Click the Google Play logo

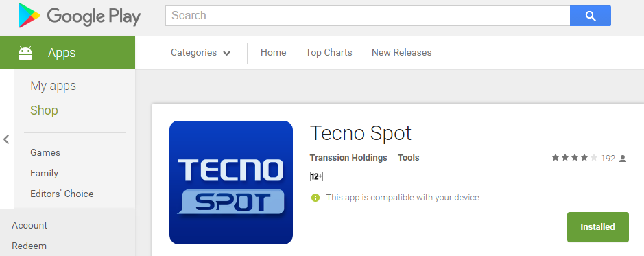[x=80, y=16]
